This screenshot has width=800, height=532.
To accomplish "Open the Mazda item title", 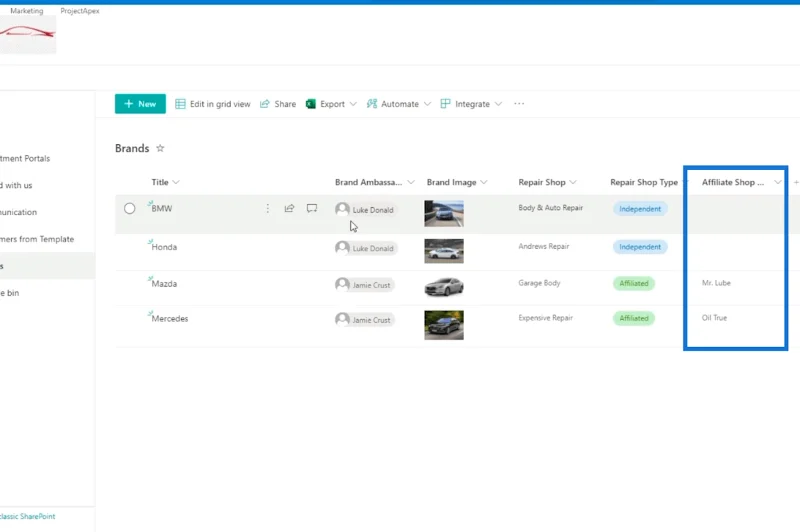I will click(164, 284).
